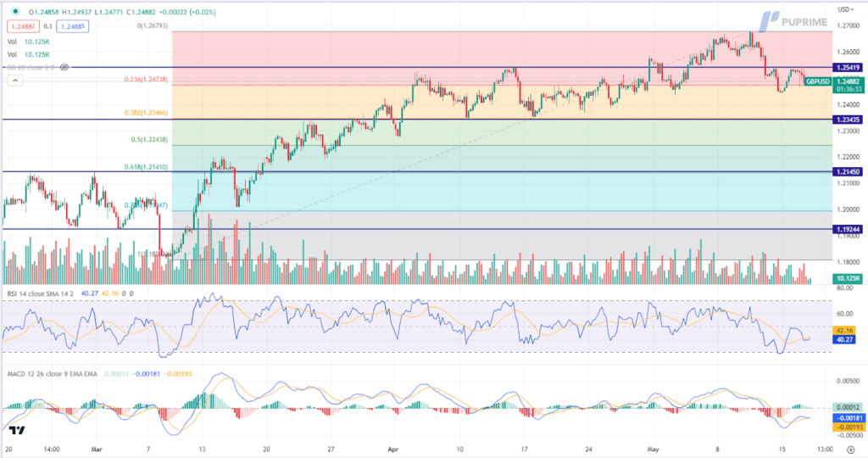Open chart settings gear icon
868x458 pixels.
(x=851, y=450)
